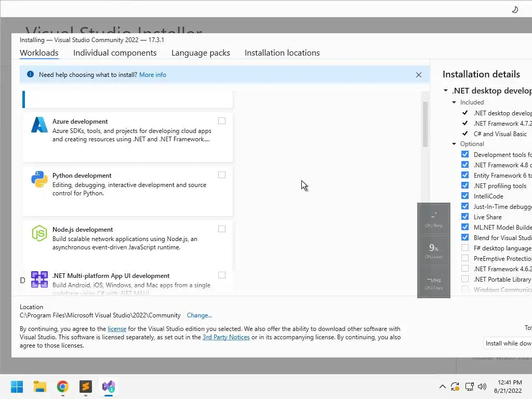Uncheck the IntelliCode checkbox

click(x=465, y=196)
